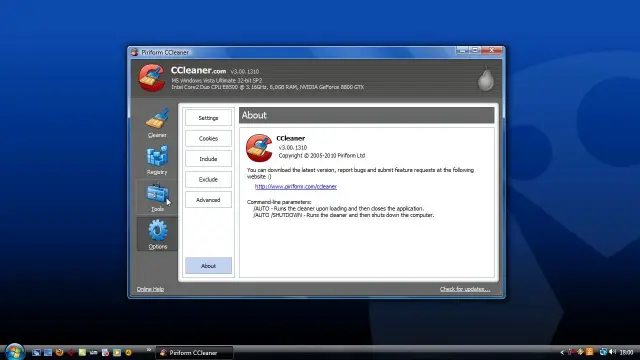
Task: Open the Cookies options tab
Action: (x=208, y=138)
